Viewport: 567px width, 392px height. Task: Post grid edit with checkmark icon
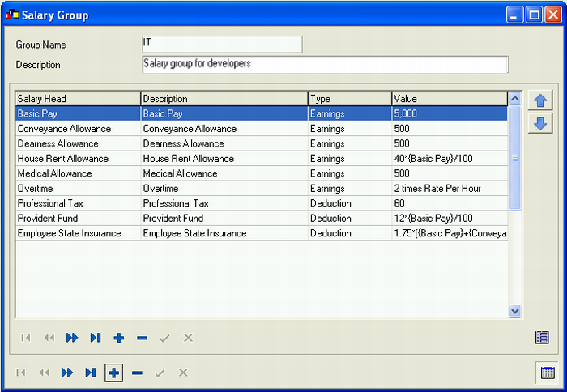tap(165, 338)
